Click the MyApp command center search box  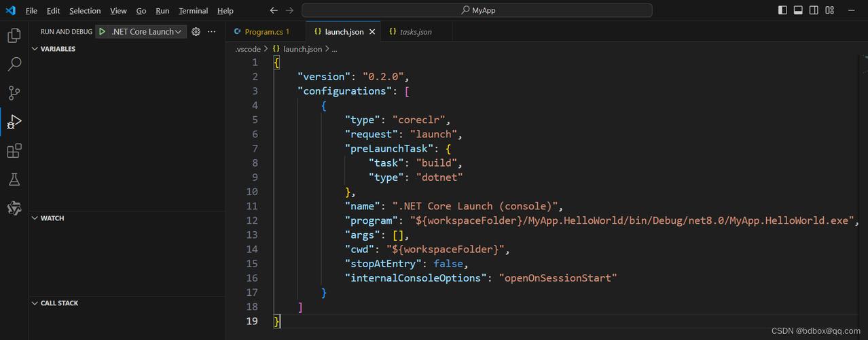pos(477,10)
